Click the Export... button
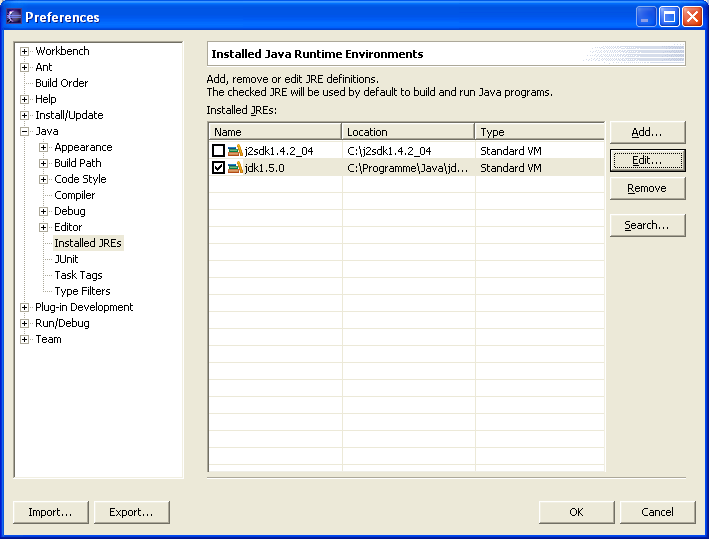This screenshot has height=539, width=709. 132,512
